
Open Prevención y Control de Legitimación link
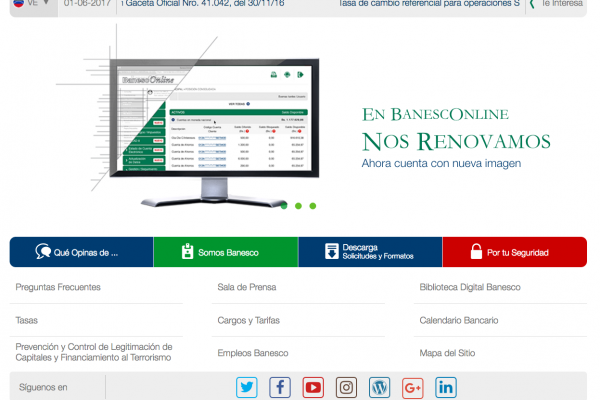pyautogui.click(x=94, y=352)
